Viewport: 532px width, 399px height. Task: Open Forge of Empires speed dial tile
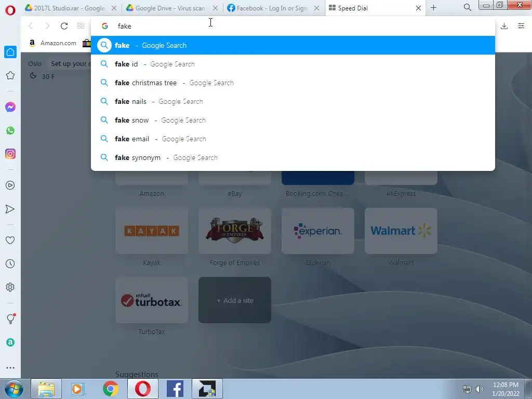coord(235,231)
